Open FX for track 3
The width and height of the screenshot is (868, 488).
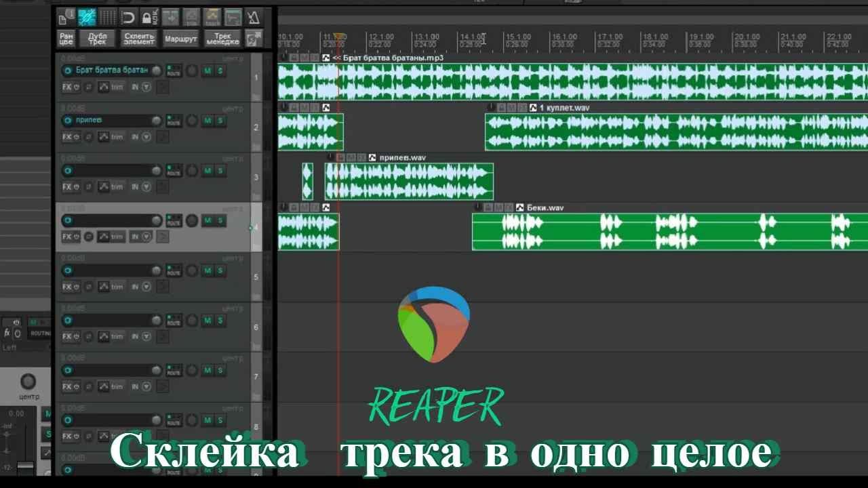[67, 187]
